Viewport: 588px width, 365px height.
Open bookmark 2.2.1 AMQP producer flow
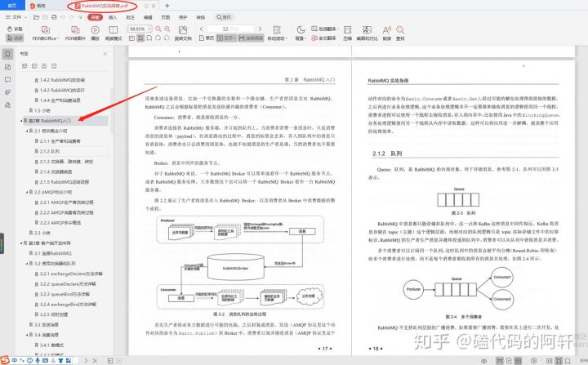[x=65, y=203]
